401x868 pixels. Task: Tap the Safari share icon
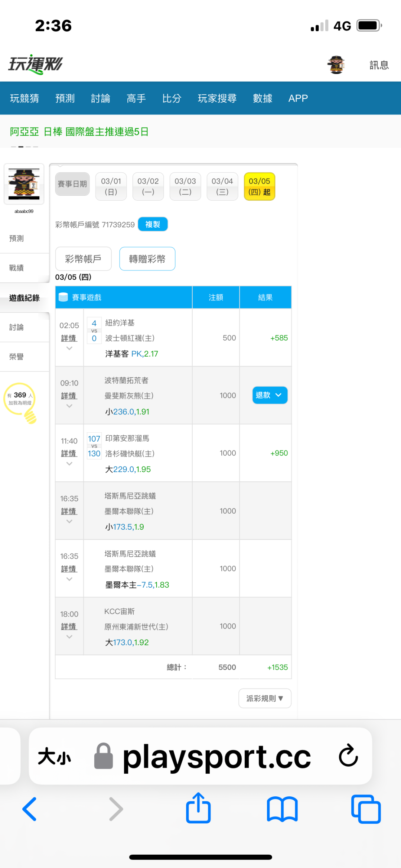click(198, 808)
